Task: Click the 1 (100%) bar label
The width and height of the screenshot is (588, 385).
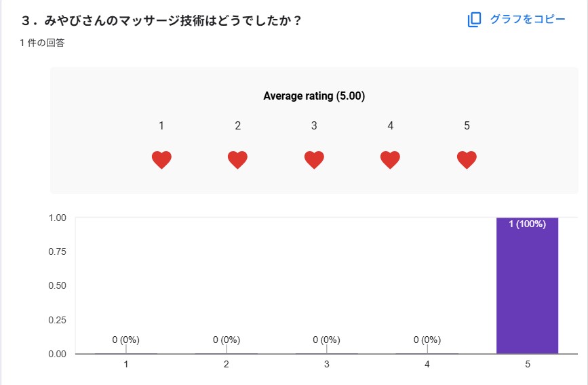Action: tap(527, 224)
